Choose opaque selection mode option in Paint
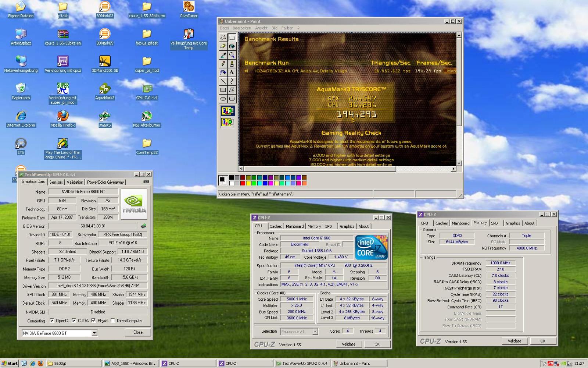Screen dimensions: 588x368 coord(227,111)
